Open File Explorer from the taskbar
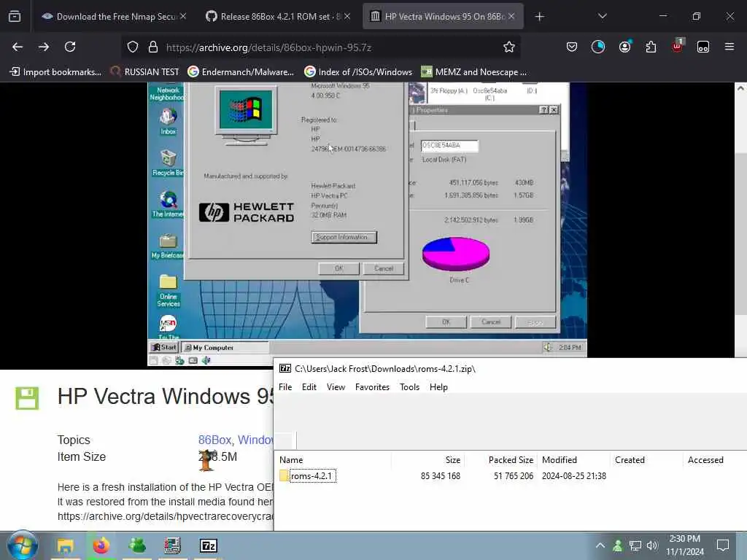Image resolution: width=747 pixels, height=560 pixels. point(65,546)
